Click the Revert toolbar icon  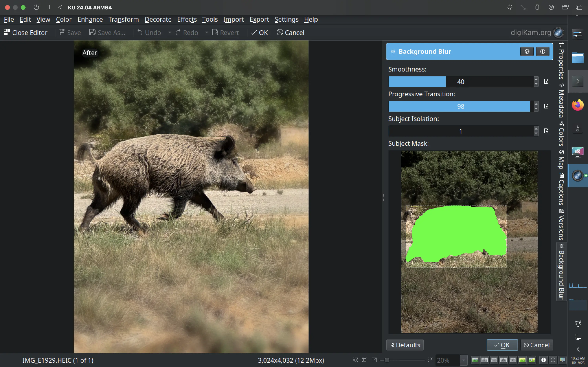(x=215, y=33)
